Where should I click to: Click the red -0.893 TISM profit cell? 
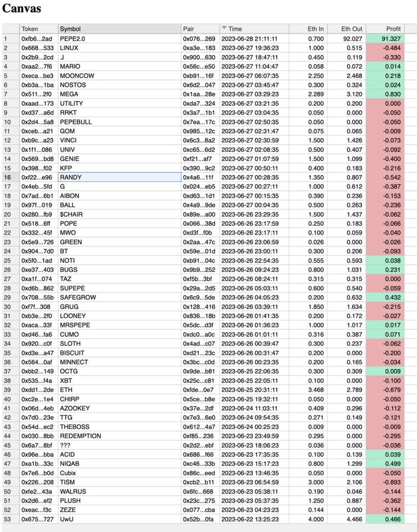click(x=384, y=482)
